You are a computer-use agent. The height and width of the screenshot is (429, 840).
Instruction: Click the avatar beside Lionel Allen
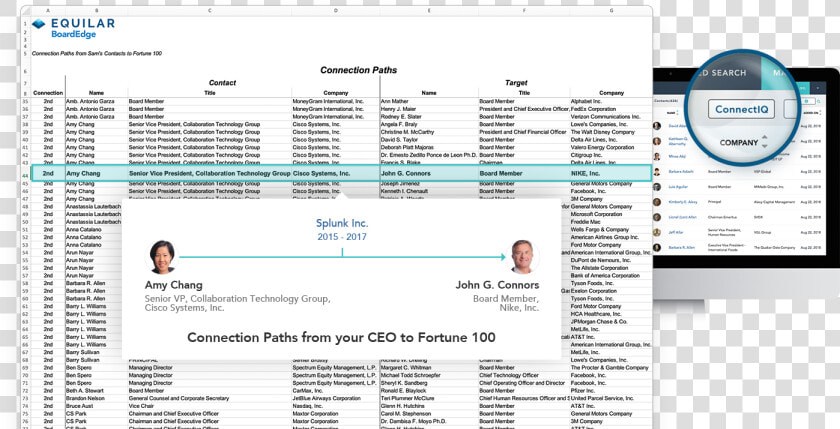coord(657,217)
